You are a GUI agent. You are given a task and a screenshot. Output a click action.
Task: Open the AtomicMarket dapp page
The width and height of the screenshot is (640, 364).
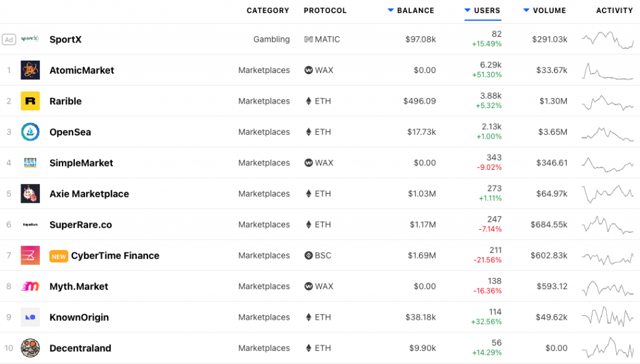82,70
